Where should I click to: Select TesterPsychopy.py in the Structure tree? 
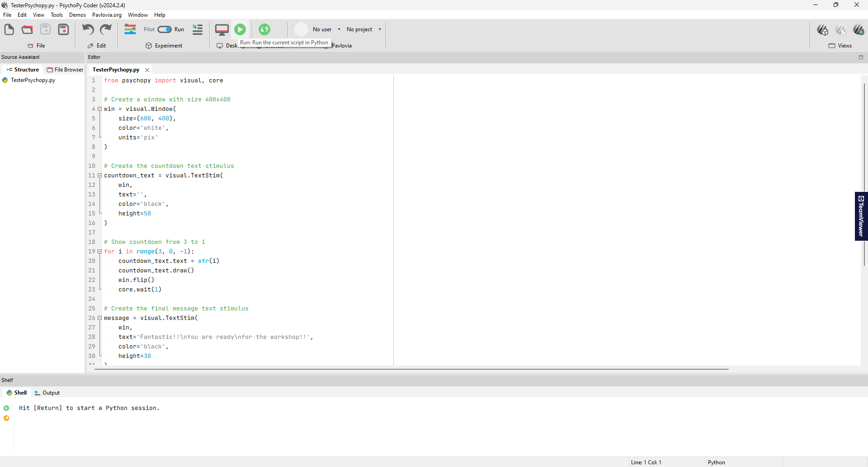33,80
